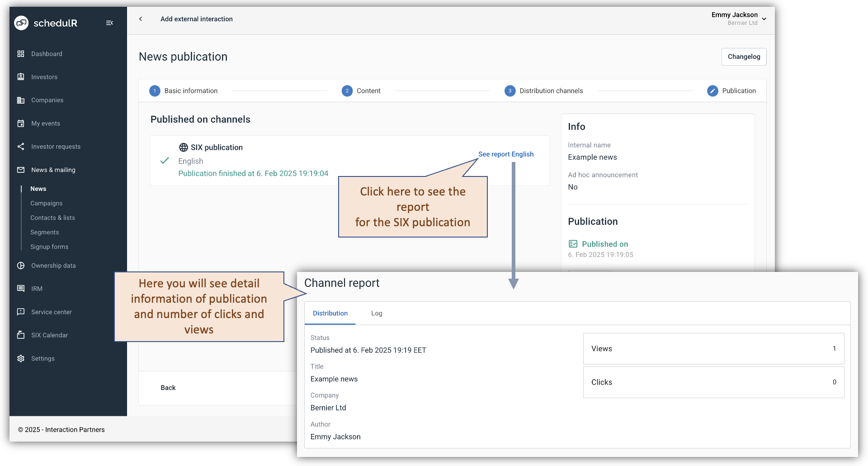Viewport: 868px width, 466px height.
Task: Switch to the Log tab
Action: (377, 313)
